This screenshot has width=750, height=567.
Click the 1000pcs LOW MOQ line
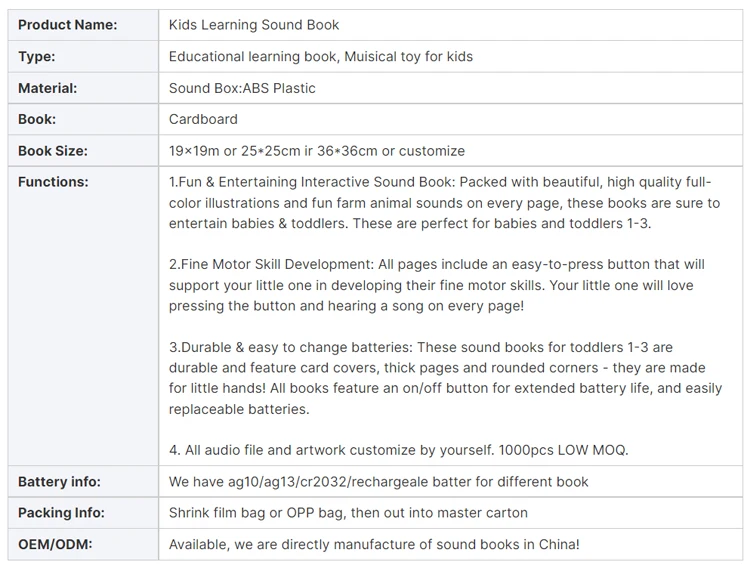point(398,450)
